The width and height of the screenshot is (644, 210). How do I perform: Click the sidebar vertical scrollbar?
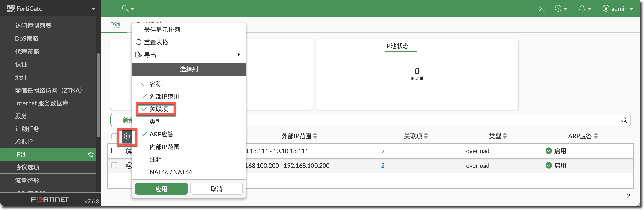point(98,95)
